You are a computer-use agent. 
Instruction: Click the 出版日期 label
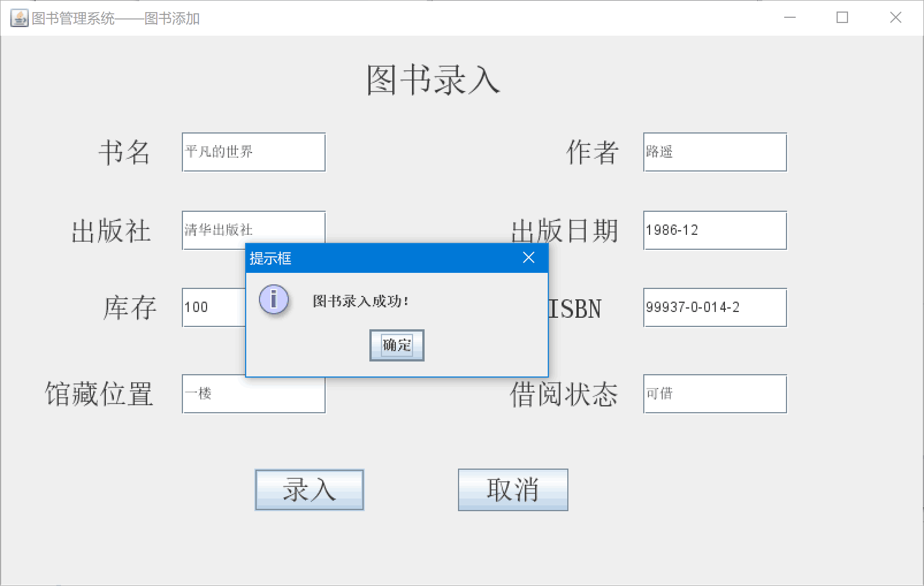[x=564, y=231]
